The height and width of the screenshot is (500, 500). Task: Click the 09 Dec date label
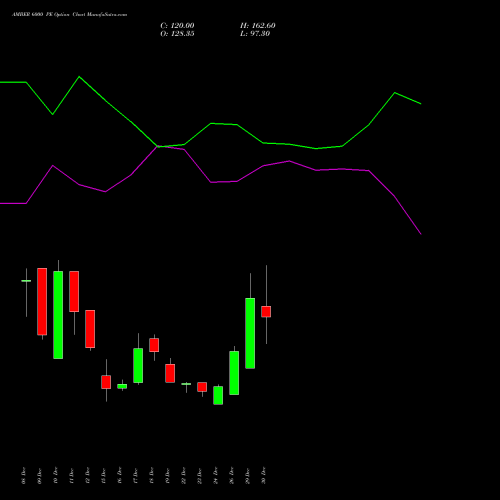(x=39, y=475)
